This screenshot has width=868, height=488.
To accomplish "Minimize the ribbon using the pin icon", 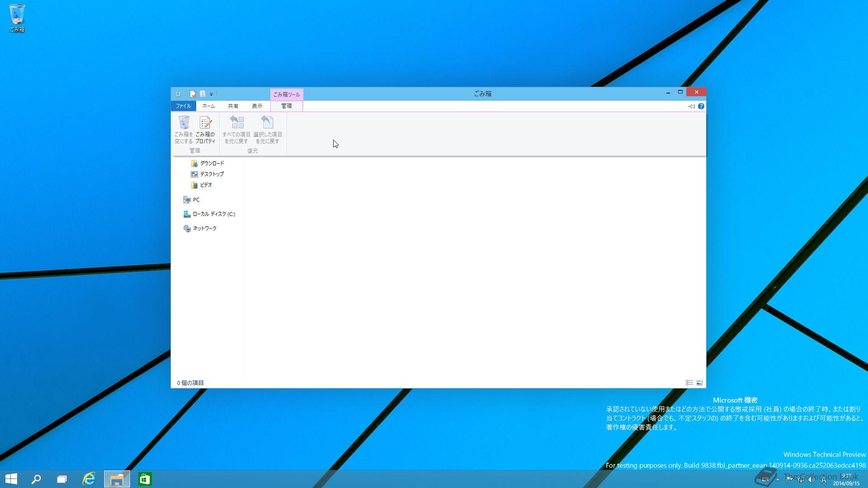I will pyautogui.click(x=691, y=106).
